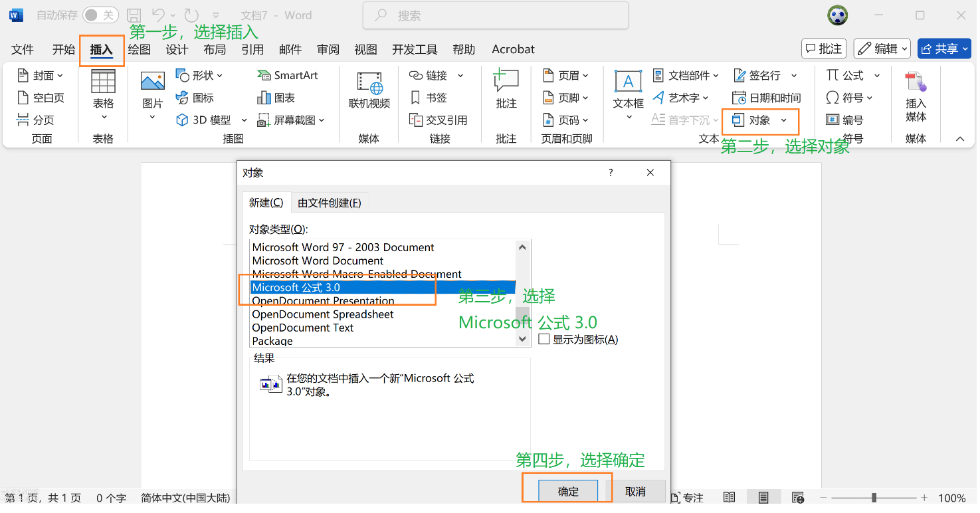The width and height of the screenshot is (980, 513).
Task: Select Microsoft 公式 3.0 object type
Action: click(383, 287)
